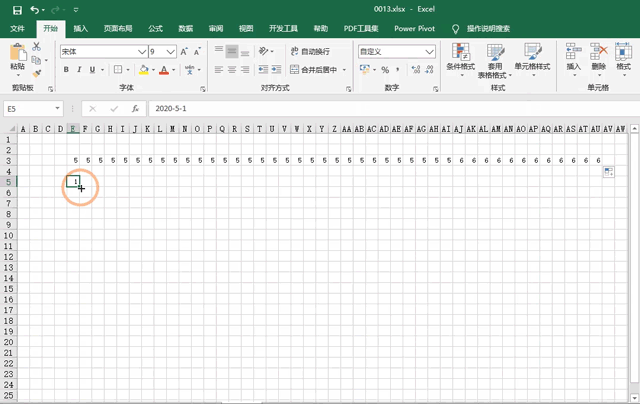Decrease font size with the smaller A icon
Viewport: 640px width, 404px height.
(198, 51)
